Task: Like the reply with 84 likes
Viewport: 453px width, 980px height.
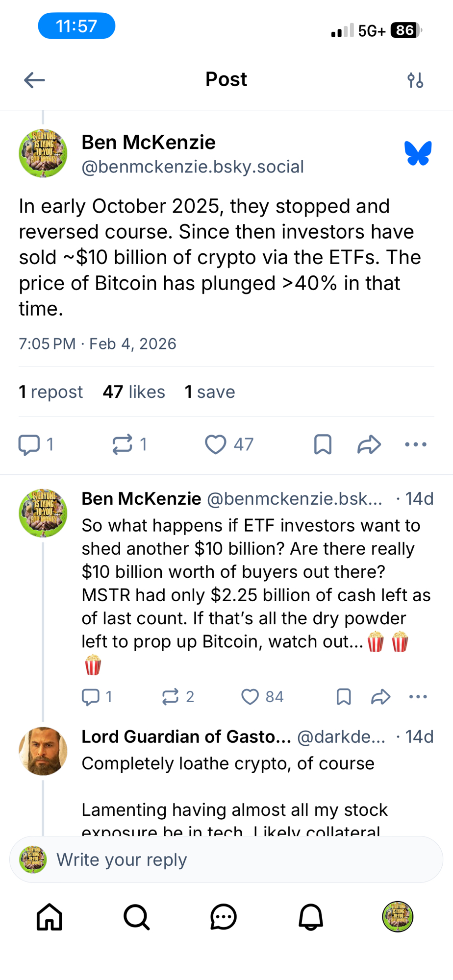Action: [x=250, y=697]
